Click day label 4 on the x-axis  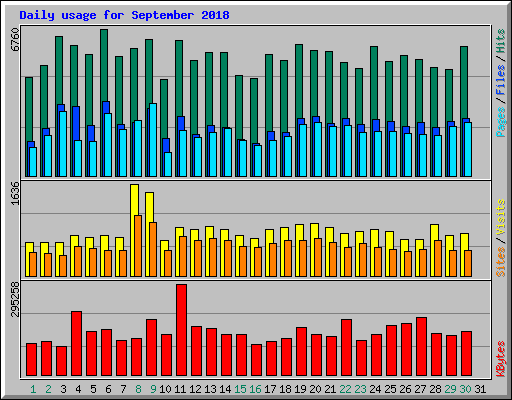[x=78, y=389]
